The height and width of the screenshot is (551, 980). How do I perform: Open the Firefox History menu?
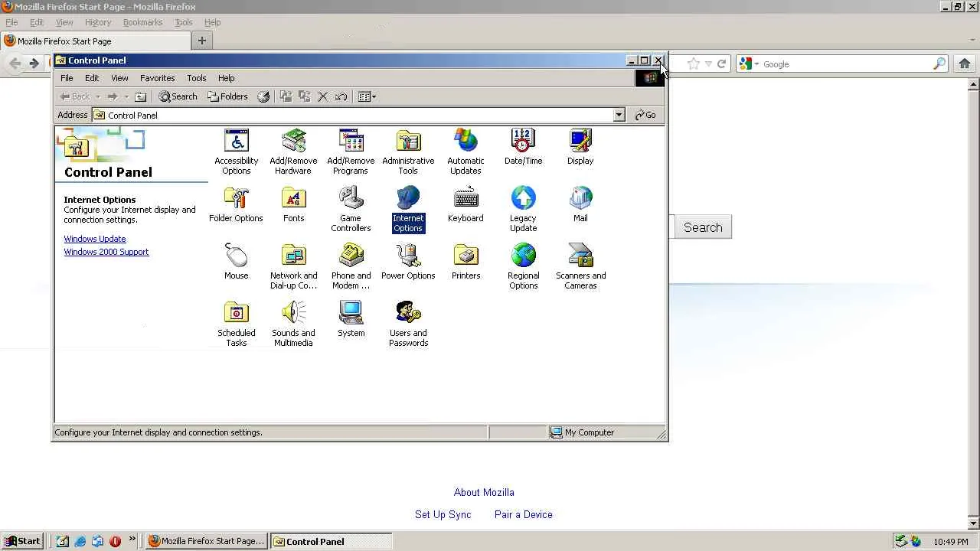tap(97, 22)
